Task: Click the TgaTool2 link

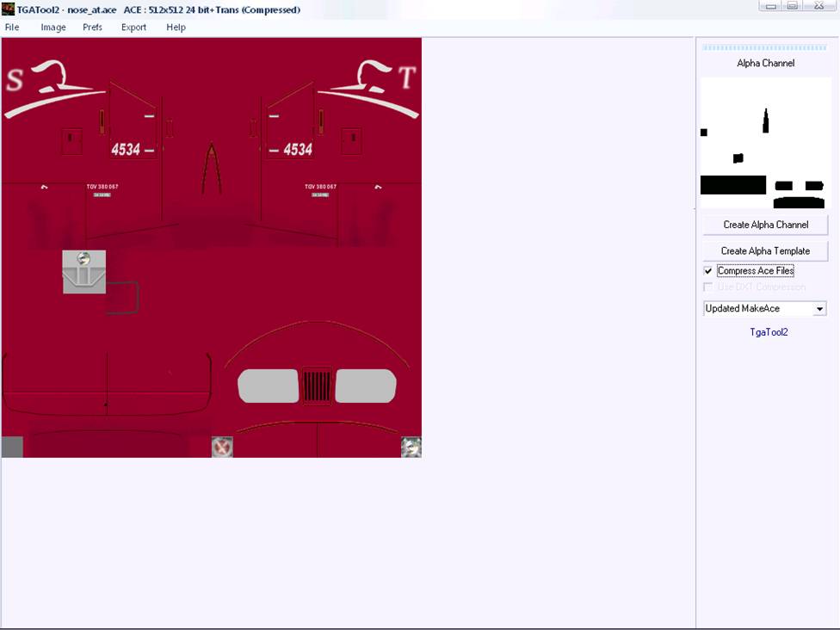Action: (x=769, y=332)
